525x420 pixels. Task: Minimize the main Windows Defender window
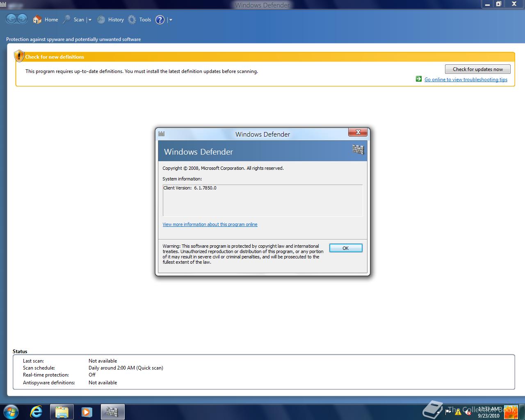point(486,4)
